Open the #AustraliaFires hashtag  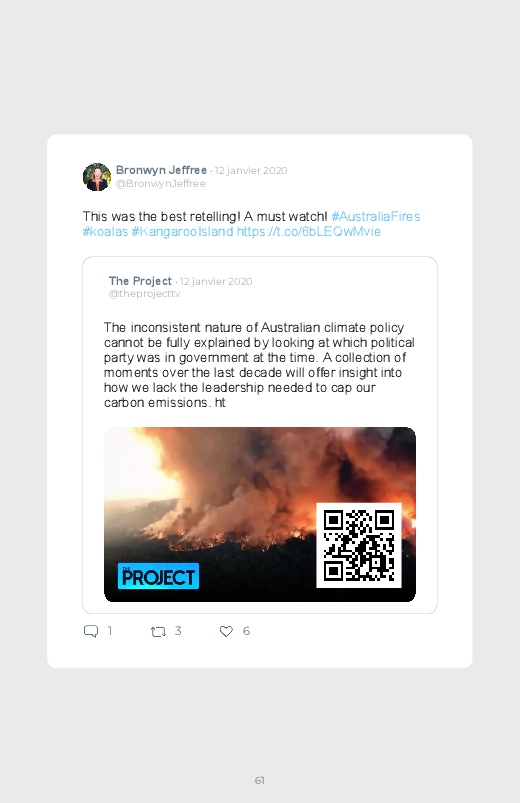click(376, 217)
